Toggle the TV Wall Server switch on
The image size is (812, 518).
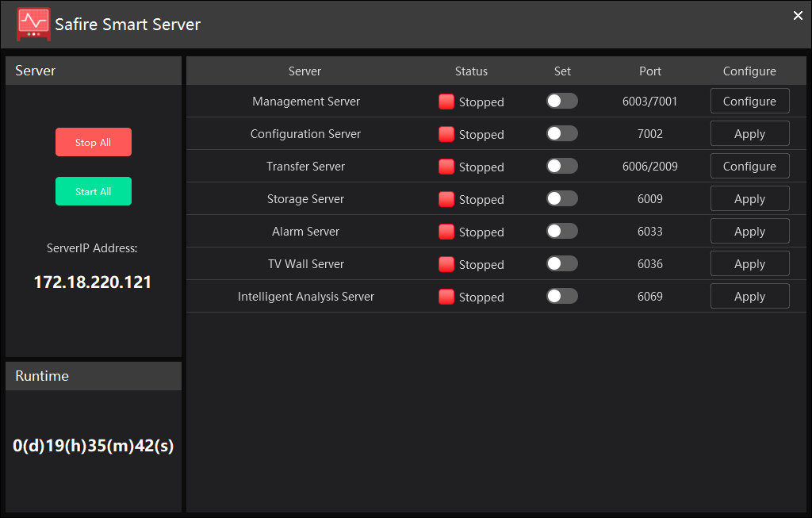point(561,263)
